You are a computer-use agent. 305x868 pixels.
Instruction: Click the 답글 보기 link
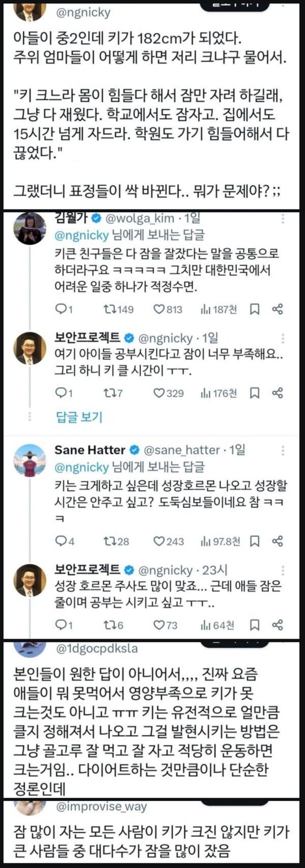coord(79,417)
